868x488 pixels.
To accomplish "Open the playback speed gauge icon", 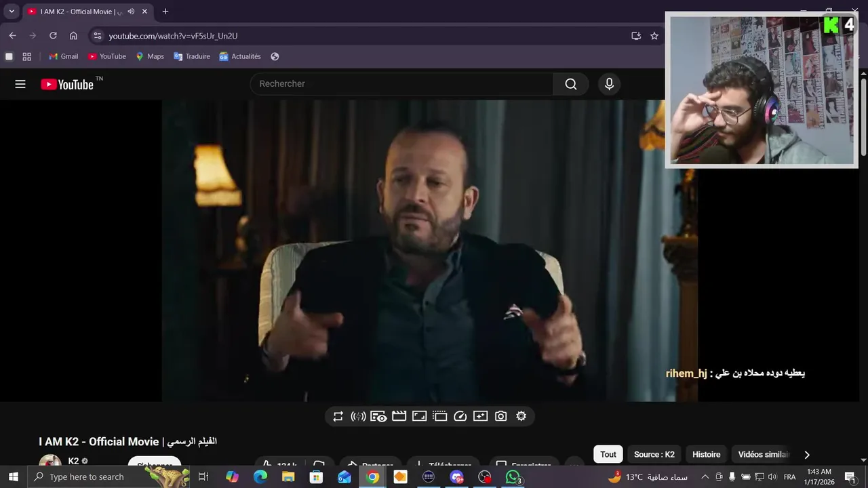I will click(x=460, y=416).
